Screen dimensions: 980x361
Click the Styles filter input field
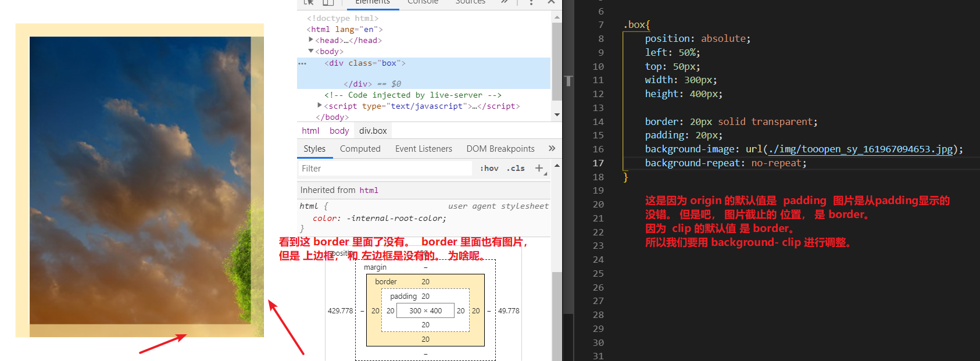coord(385,169)
